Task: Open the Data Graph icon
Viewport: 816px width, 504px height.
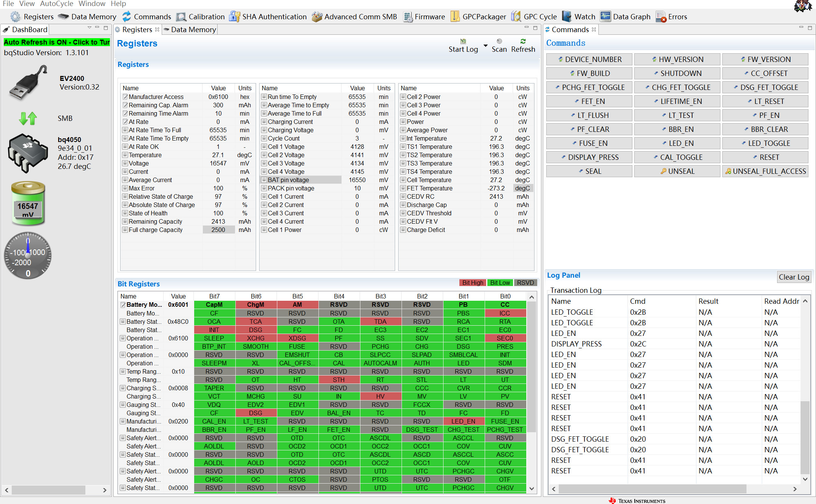Action: (606, 17)
